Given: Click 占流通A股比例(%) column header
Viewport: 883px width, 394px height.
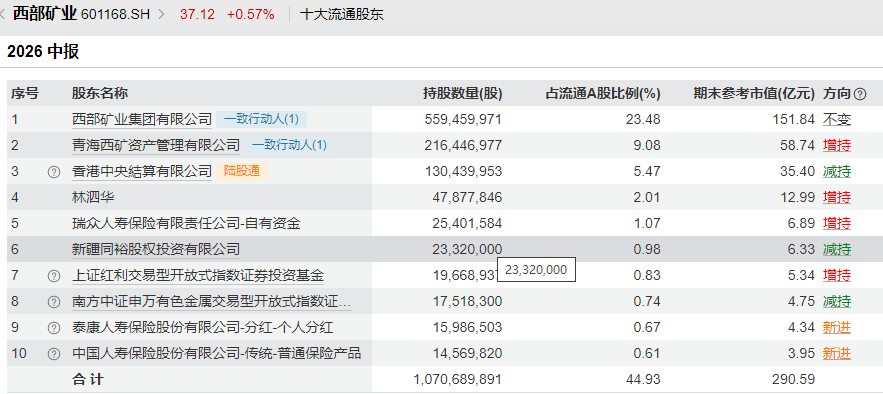Looking at the screenshot, I should tap(603, 93).
